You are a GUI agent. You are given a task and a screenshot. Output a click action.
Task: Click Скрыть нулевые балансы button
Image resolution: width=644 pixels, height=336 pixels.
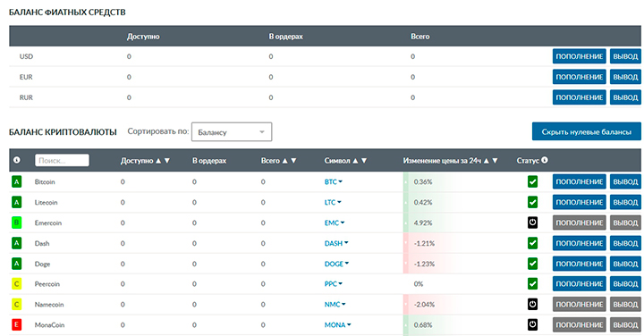tap(586, 131)
